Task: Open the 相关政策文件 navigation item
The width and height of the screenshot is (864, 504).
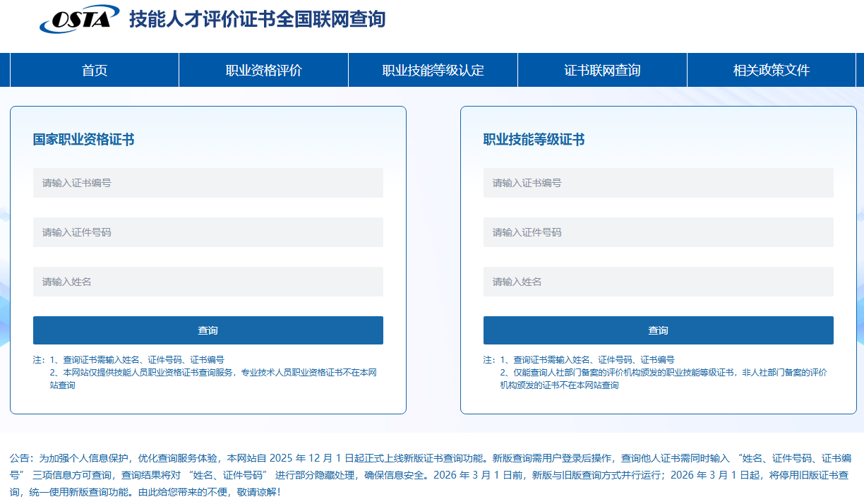Action: [770, 70]
